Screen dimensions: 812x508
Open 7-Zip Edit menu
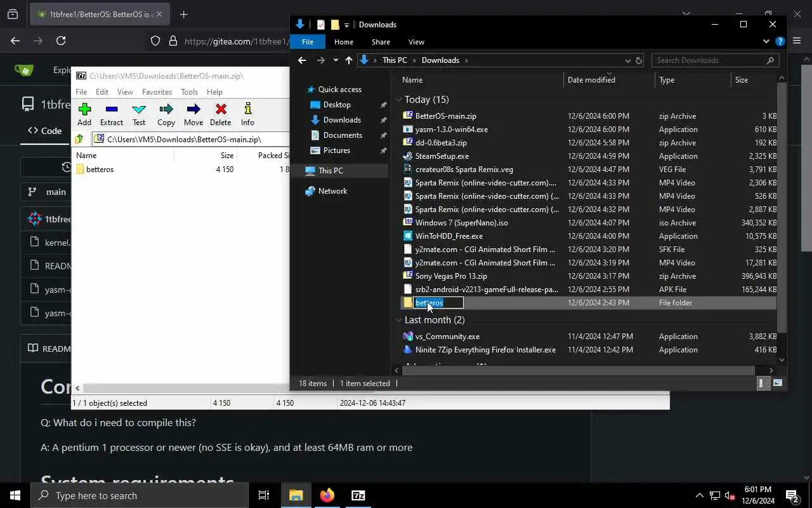101,92
